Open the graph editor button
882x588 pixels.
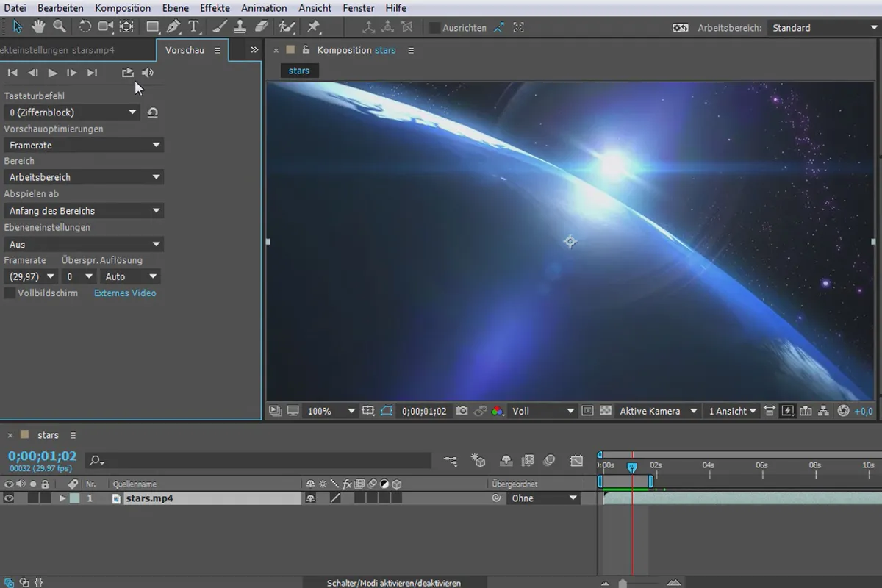576,461
